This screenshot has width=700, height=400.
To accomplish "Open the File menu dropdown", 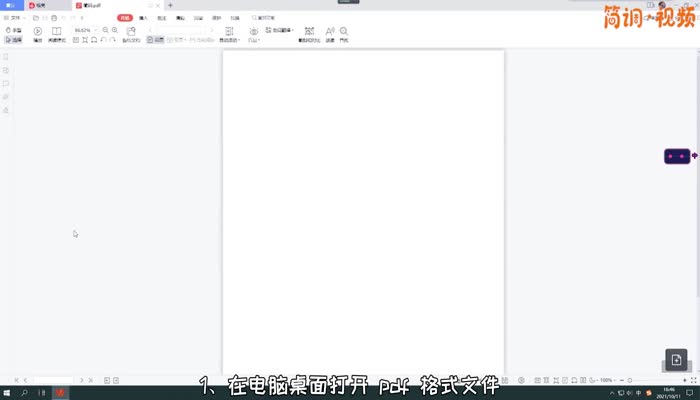I will (16, 18).
